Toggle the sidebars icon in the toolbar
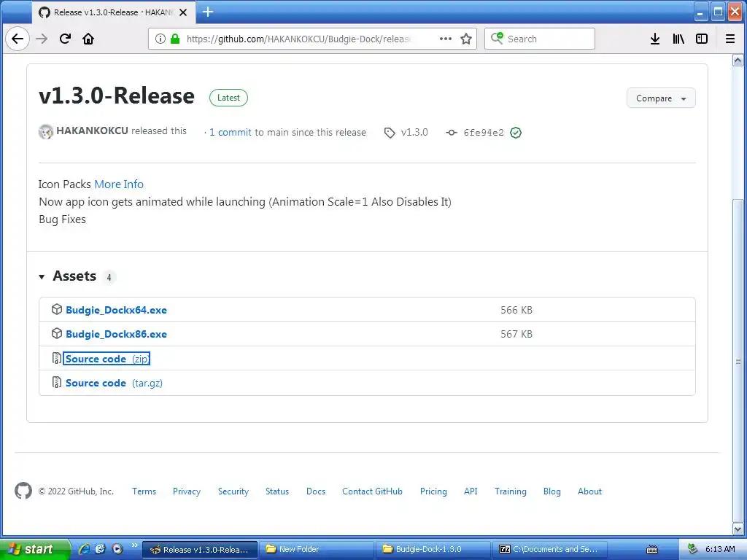Image resolution: width=747 pixels, height=560 pixels. (702, 39)
